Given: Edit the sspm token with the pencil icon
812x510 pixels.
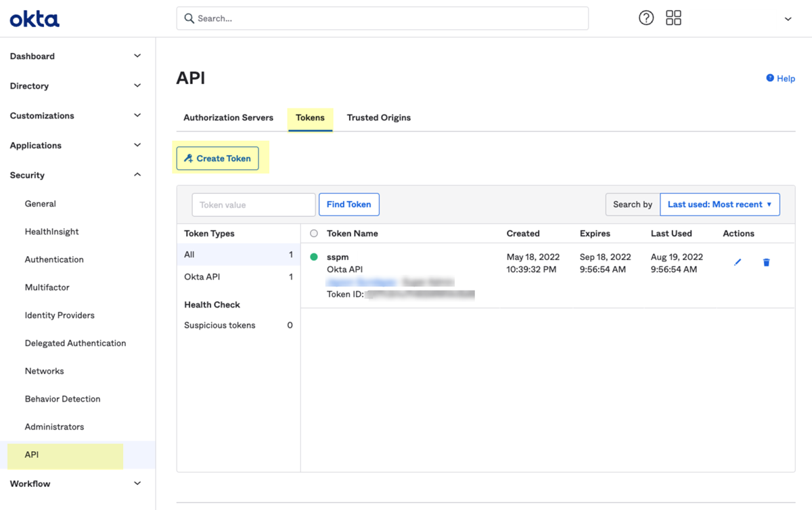Looking at the screenshot, I should [737, 262].
